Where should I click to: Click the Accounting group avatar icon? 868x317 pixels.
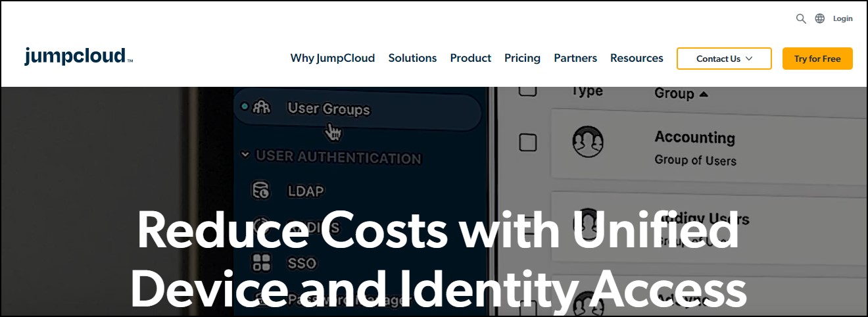588,142
